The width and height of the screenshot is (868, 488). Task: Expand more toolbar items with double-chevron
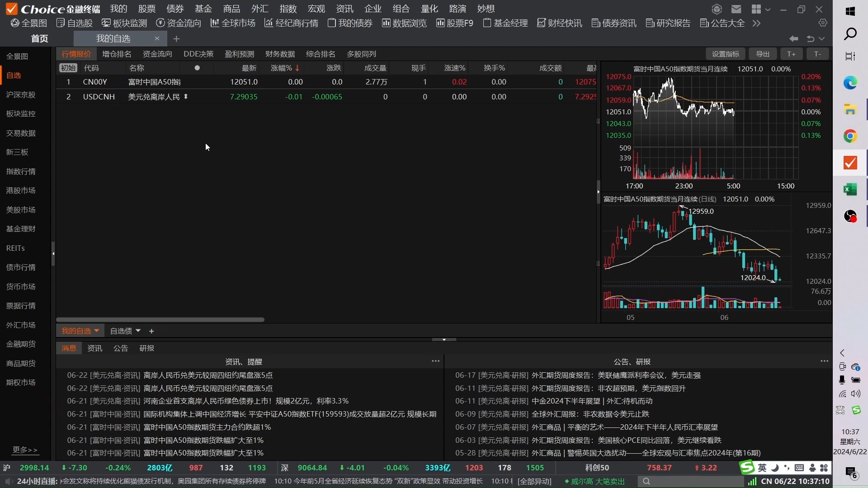pyautogui.click(x=757, y=23)
